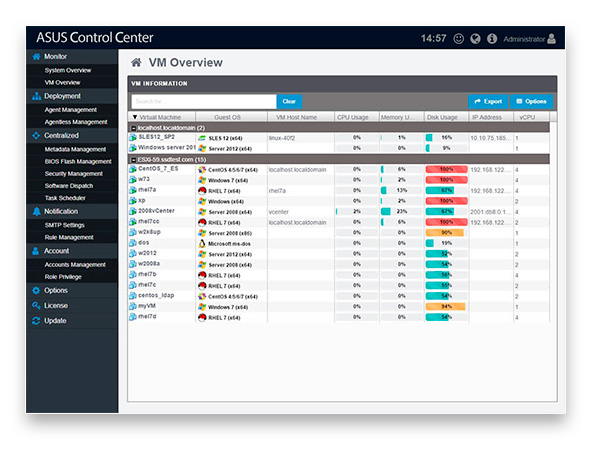The image size is (590, 450).
Task: Click the 94% disk bar for myVM
Action: 446,307
